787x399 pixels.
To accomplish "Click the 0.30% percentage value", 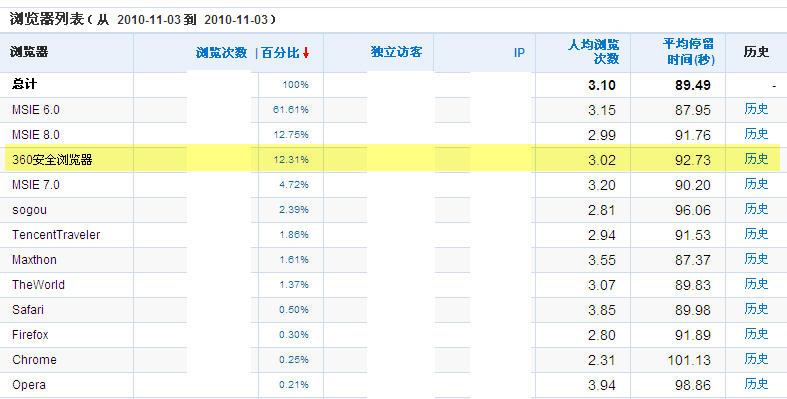I will pyautogui.click(x=294, y=335).
